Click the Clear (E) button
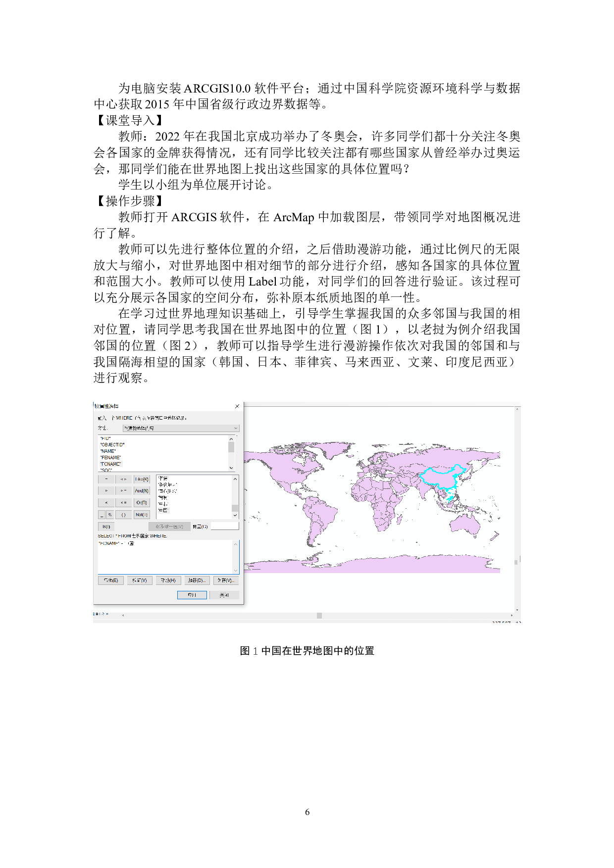 pyautogui.click(x=111, y=580)
